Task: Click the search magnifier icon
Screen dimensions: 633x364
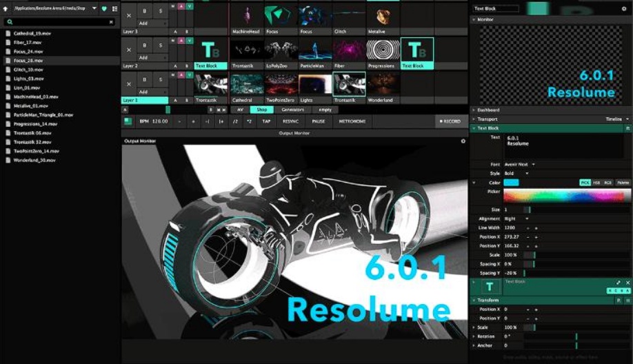Action: (9, 22)
